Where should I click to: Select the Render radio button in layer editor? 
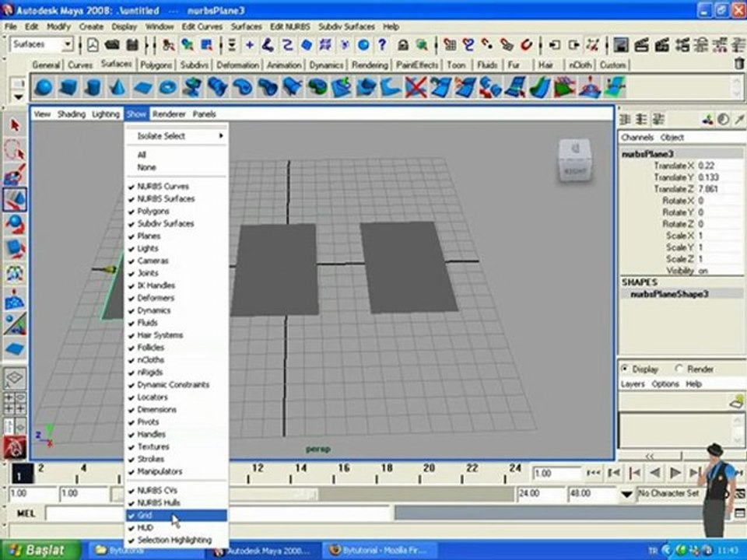[x=679, y=369]
